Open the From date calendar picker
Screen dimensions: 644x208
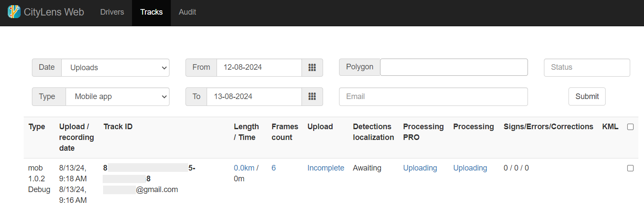[312, 68]
